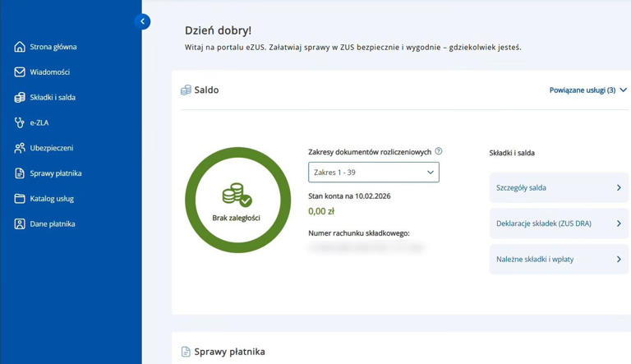Click the Składki i salda heading above links

coord(512,153)
